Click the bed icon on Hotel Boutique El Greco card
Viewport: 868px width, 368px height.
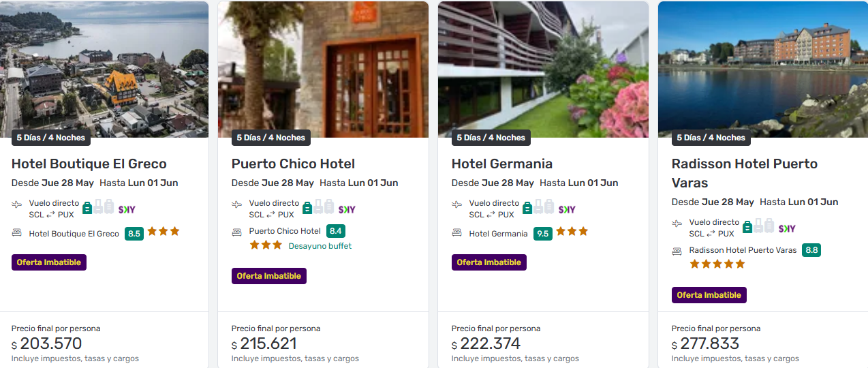coord(17,233)
